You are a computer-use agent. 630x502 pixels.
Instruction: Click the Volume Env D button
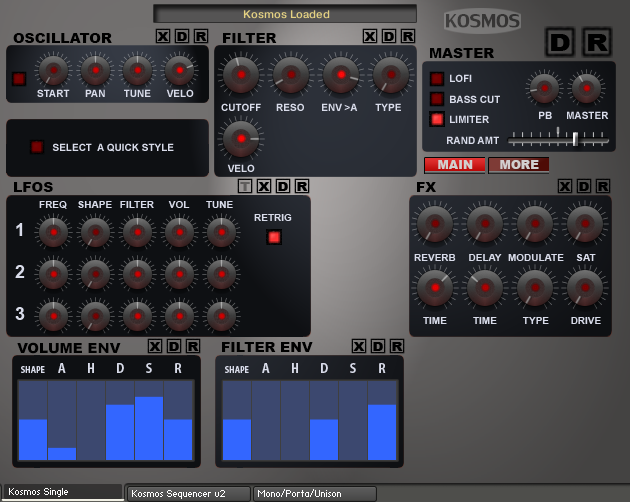coord(174,346)
